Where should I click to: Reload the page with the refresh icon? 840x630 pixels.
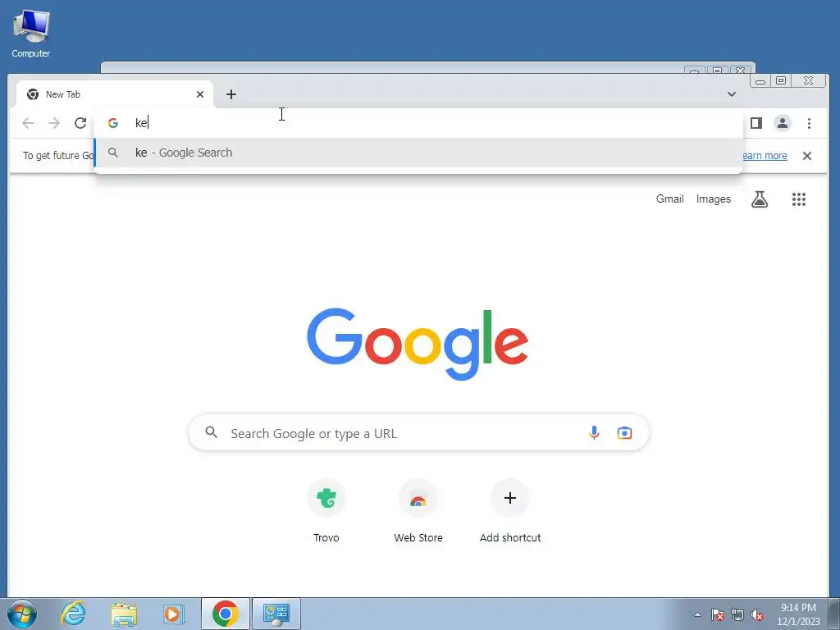(80, 123)
